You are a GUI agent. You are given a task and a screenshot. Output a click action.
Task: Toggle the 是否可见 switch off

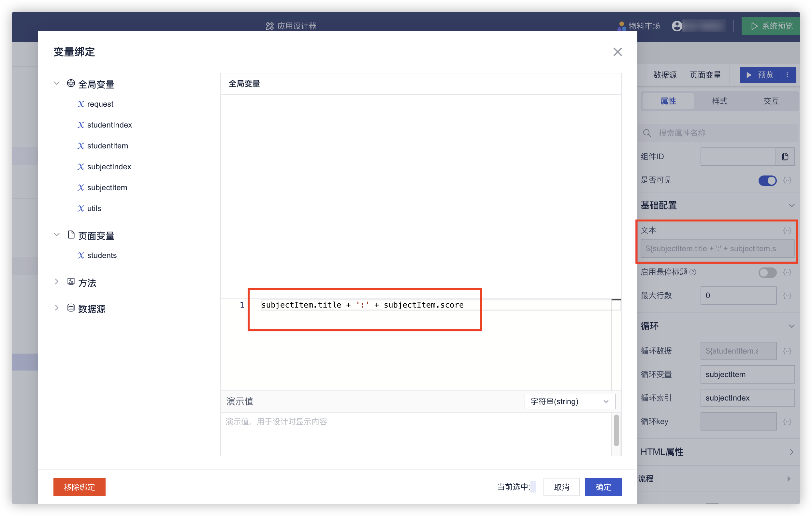pyautogui.click(x=767, y=181)
